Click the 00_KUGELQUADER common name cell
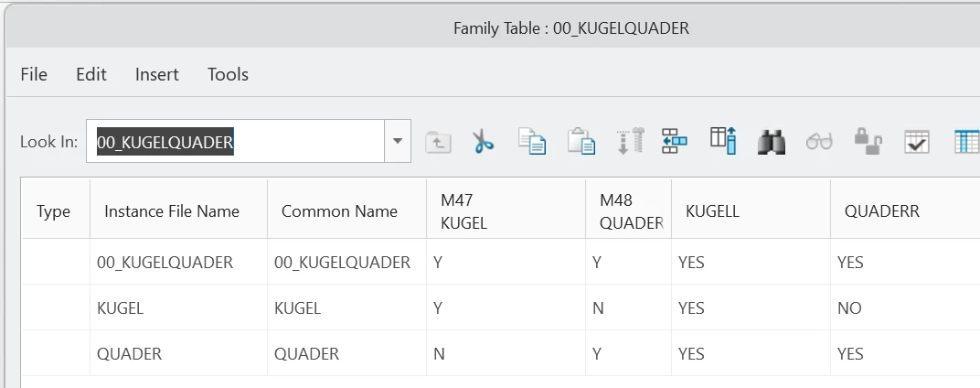This screenshot has width=980, height=388. click(x=346, y=262)
